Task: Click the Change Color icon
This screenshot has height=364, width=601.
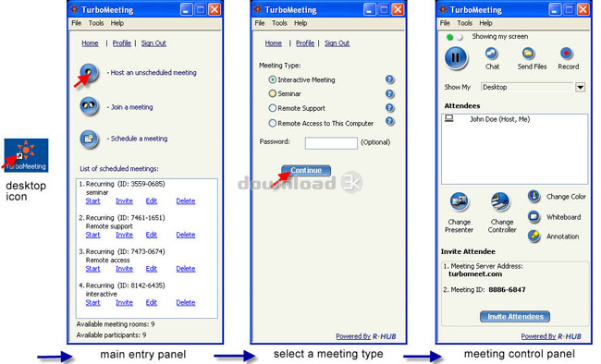Action: (534, 196)
